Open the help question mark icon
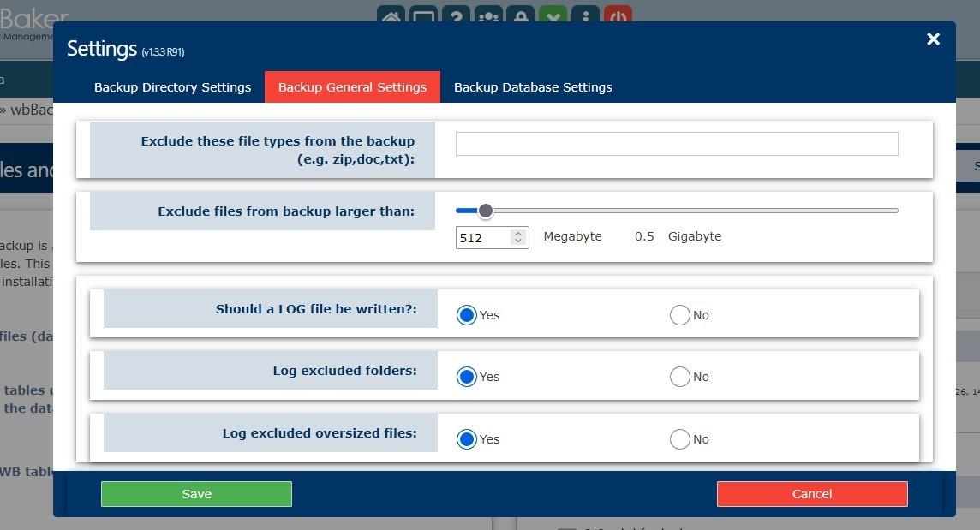This screenshot has height=530, width=980. click(456, 15)
